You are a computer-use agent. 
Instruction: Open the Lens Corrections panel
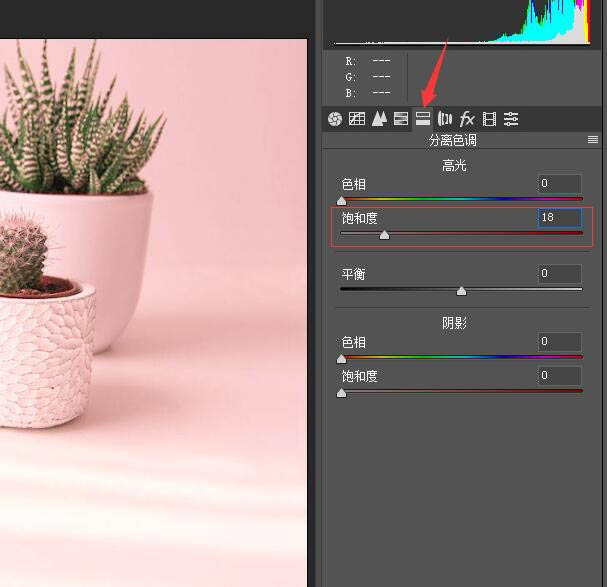pos(445,120)
